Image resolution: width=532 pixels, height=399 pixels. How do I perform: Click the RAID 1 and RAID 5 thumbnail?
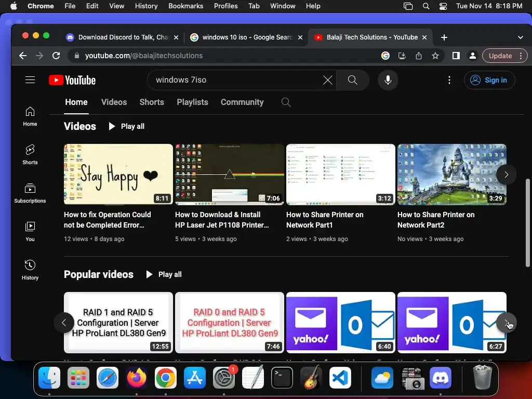pos(118,323)
